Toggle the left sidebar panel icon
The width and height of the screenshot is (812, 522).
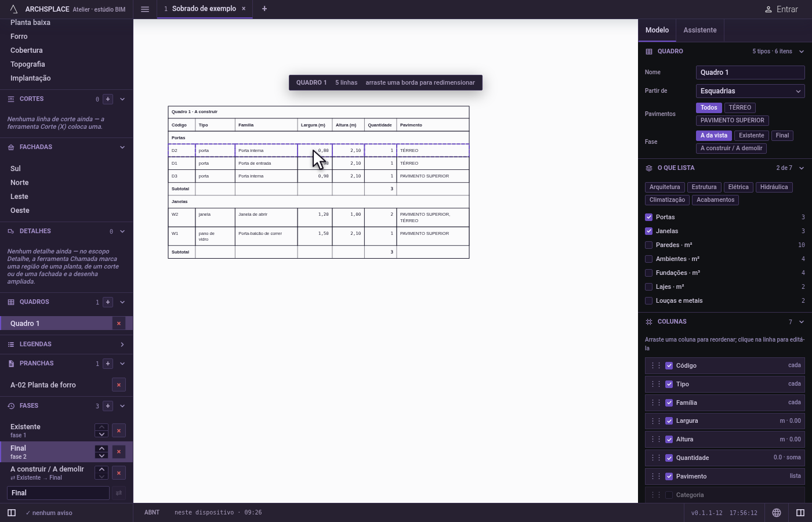[x=12, y=513]
